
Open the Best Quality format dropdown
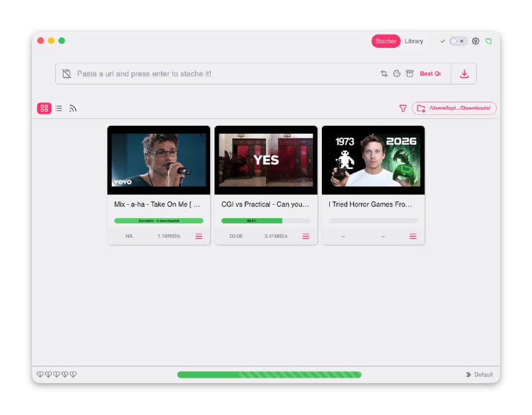430,74
